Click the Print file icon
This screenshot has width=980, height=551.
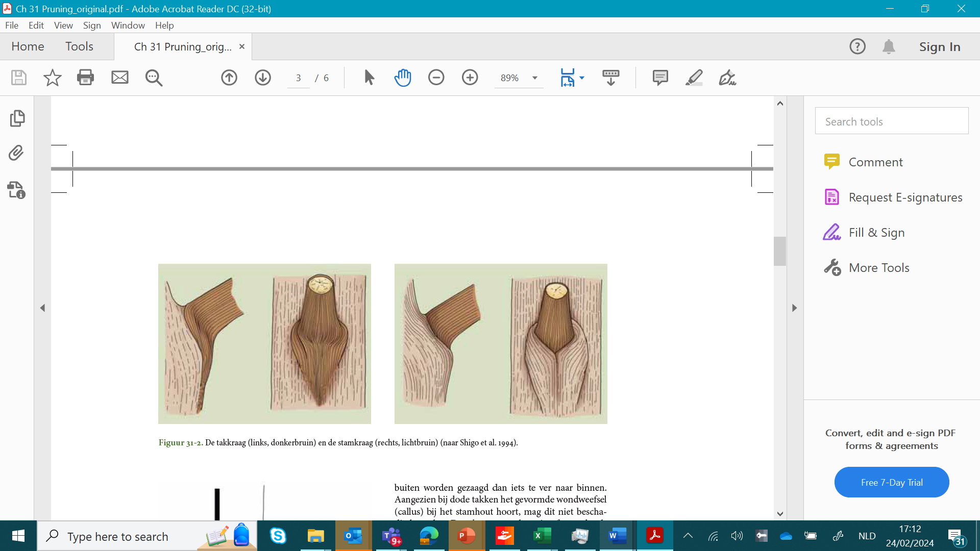pos(85,78)
